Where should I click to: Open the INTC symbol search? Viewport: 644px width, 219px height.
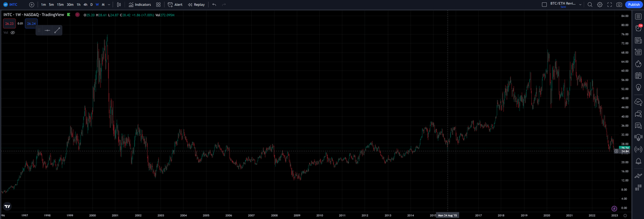pos(11,4)
